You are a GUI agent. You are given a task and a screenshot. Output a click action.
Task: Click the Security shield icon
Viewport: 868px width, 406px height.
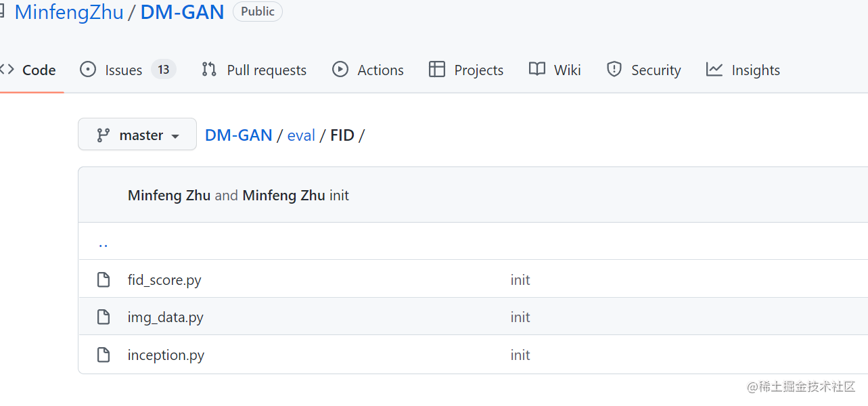coord(614,70)
